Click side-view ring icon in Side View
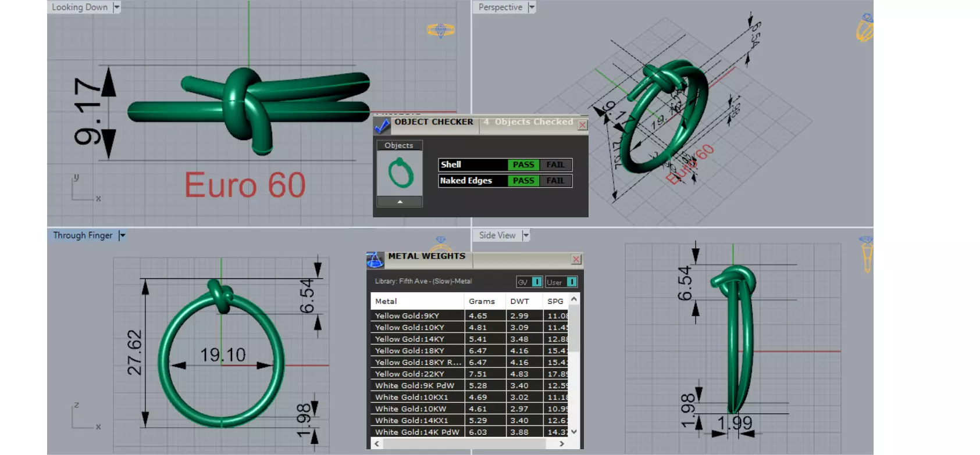Image resolution: width=980 pixels, height=455 pixels. tap(867, 255)
